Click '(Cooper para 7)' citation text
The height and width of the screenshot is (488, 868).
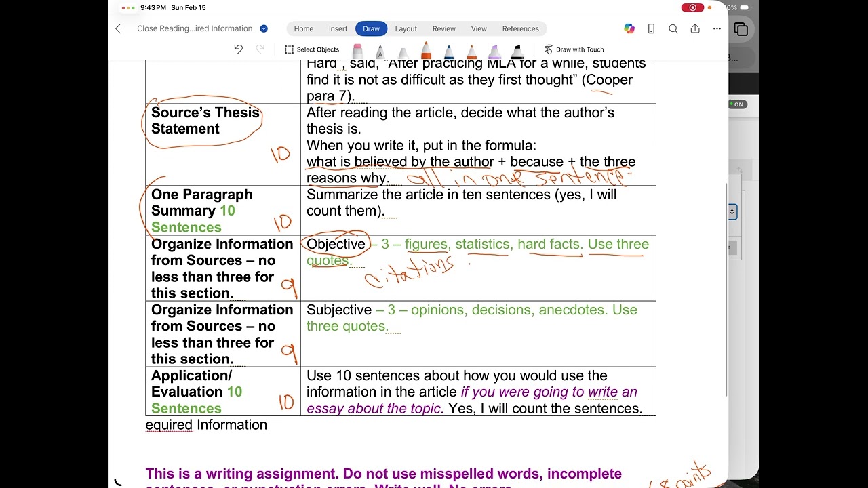[x=469, y=87]
